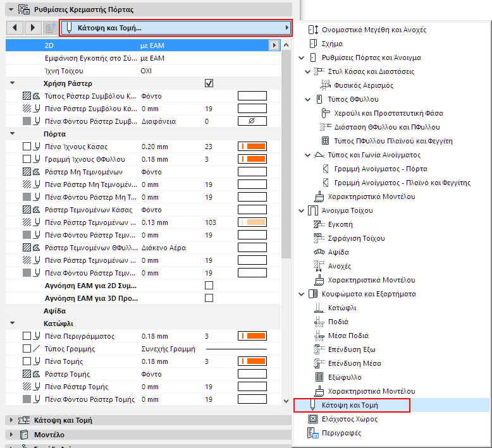Open Τύπος Πφυλλου Πλαϊνού και Φεγγίτη icon
The image size is (492, 448).
point(326,141)
